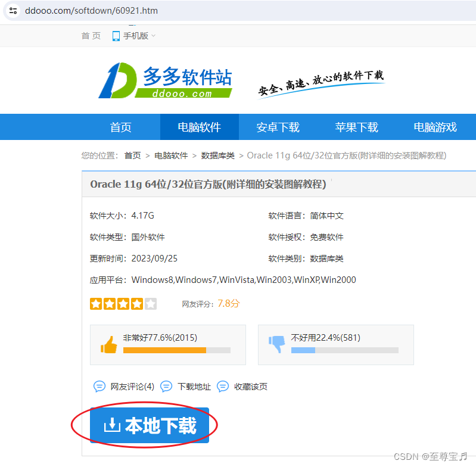Click the download arrow icon in 本地下载 button
This screenshot has height=467, width=476.
click(x=112, y=425)
